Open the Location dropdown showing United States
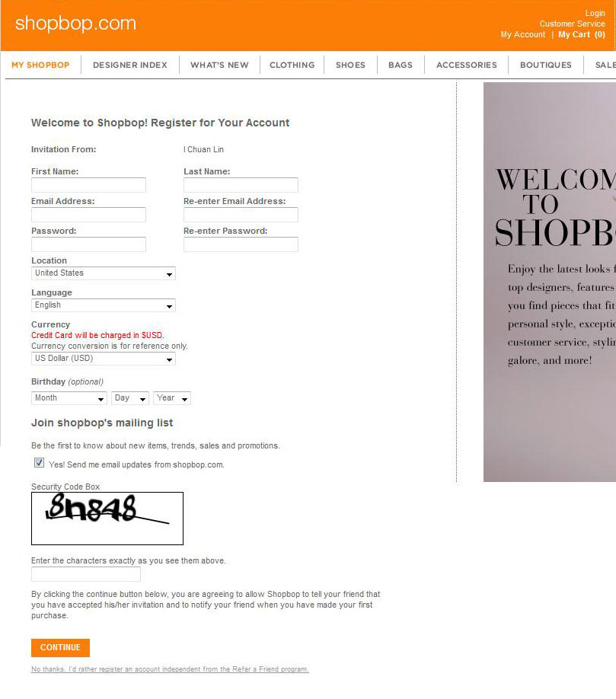616x699 pixels. tap(104, 273)
